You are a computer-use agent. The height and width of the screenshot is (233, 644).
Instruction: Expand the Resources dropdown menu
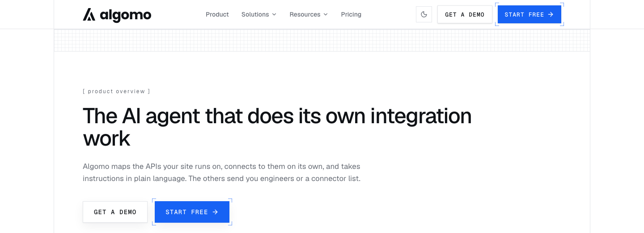309,14
